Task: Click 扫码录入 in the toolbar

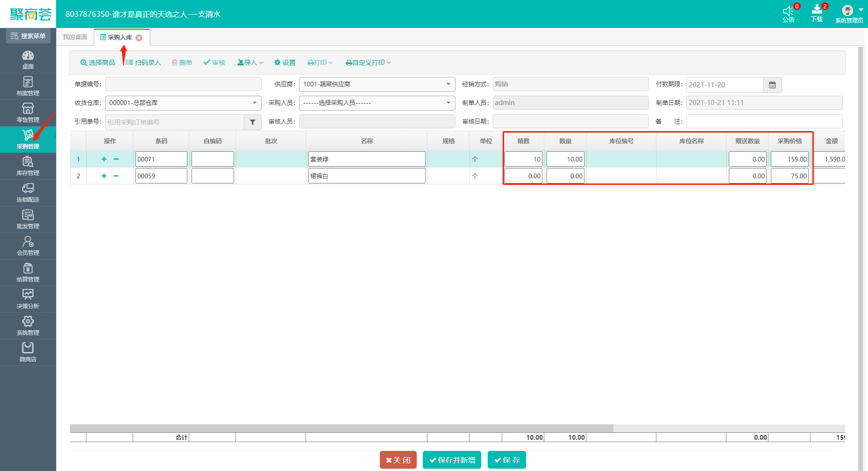Action: [x=143, y=63]
